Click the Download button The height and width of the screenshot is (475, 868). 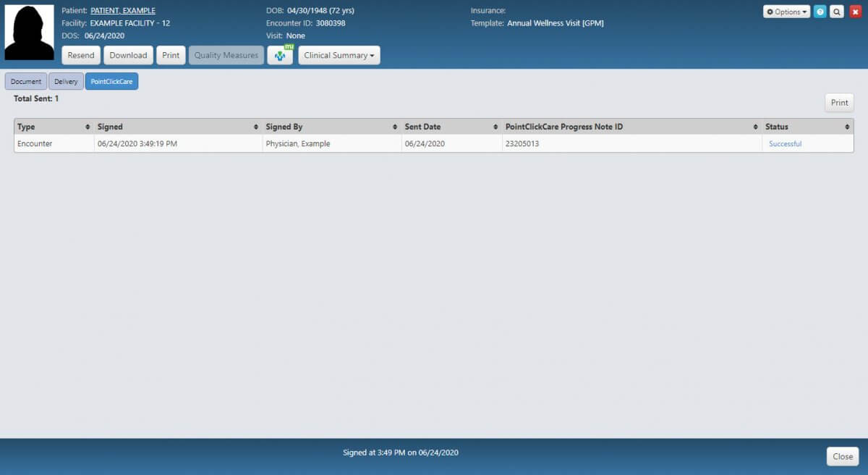(x=128, y=55)
